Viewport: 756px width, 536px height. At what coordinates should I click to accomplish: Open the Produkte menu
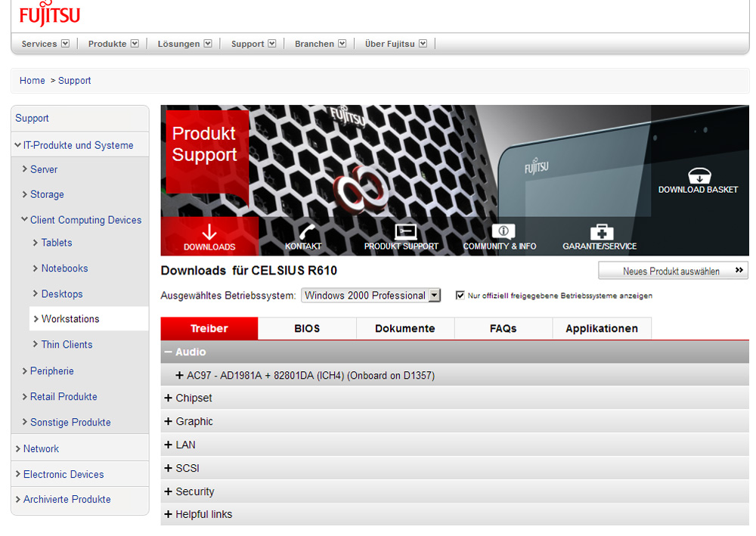pos(107,44)
